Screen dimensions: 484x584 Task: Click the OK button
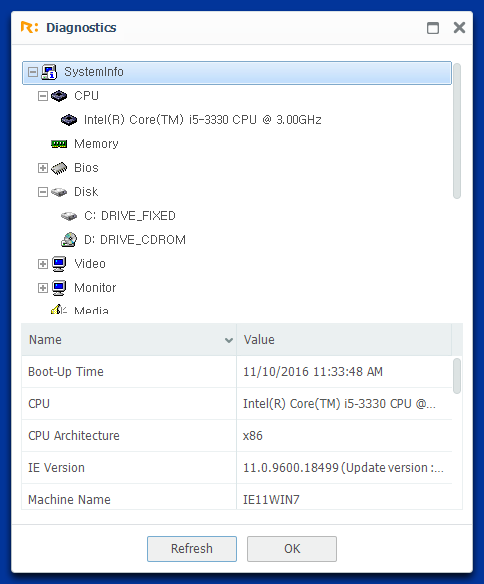(x=292, y=549)
